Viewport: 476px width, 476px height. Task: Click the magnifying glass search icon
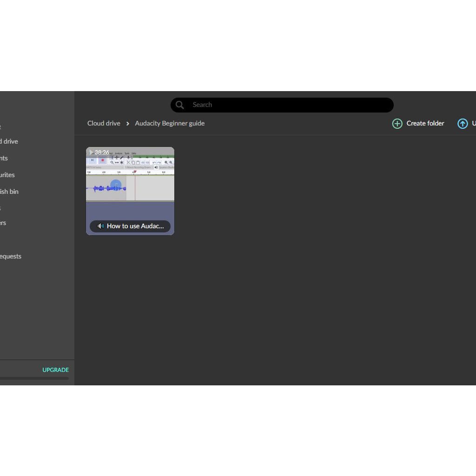180,105
